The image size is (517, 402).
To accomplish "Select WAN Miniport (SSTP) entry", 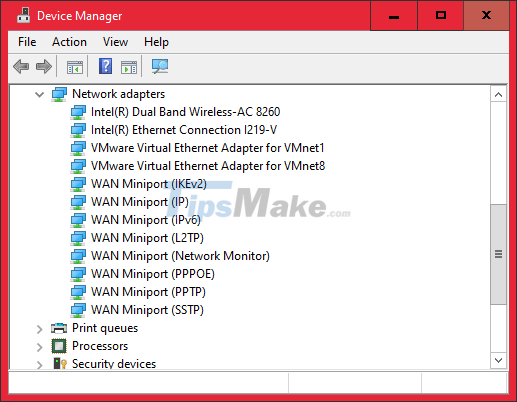I will pos(147,310).
